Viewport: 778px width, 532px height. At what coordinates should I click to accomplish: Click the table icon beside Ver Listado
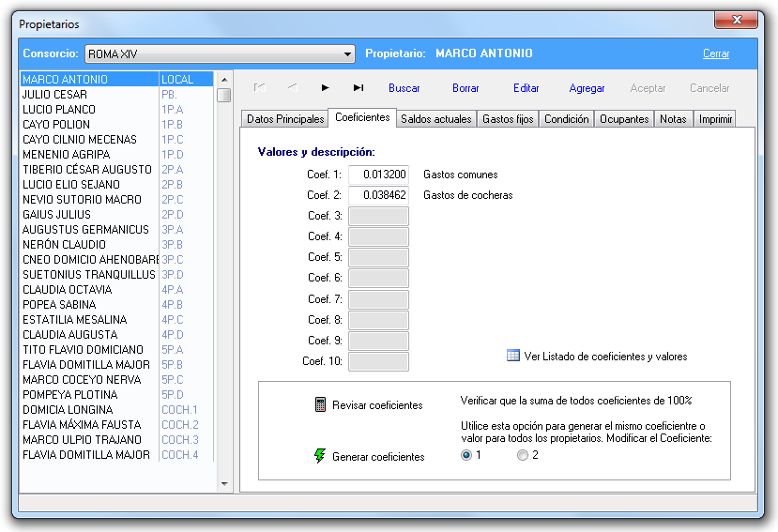point(513,356)
